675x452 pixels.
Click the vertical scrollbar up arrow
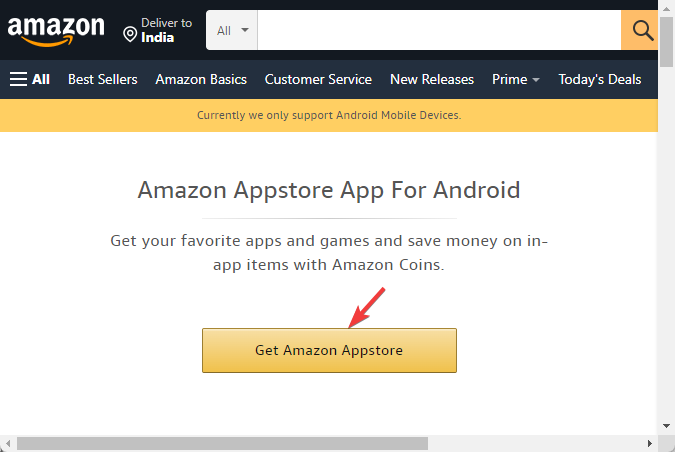[x=666, y=9]
